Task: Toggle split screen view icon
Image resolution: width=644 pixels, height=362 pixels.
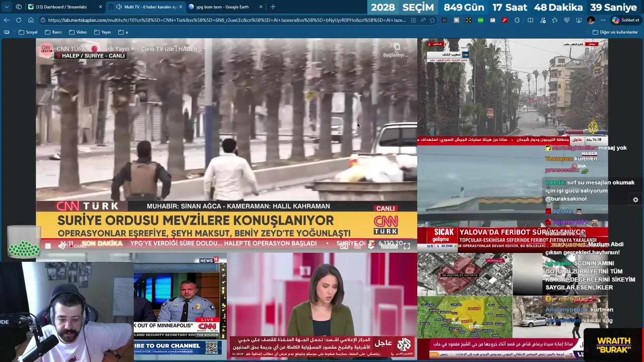Action: (530, 20)
